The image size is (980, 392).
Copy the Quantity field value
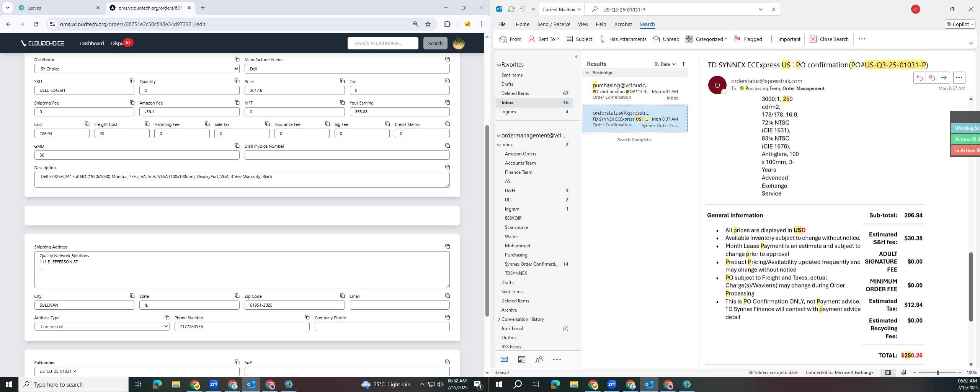coord(237,81)
